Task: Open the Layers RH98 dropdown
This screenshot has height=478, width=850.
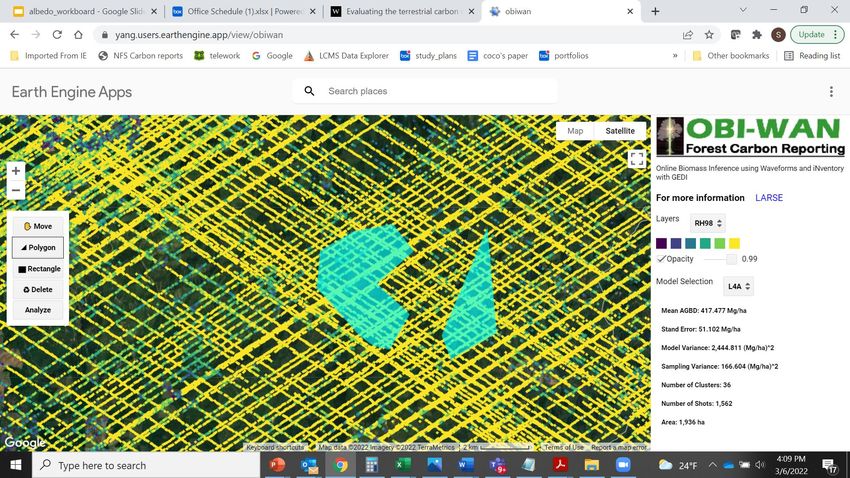Action: point(707,223)
